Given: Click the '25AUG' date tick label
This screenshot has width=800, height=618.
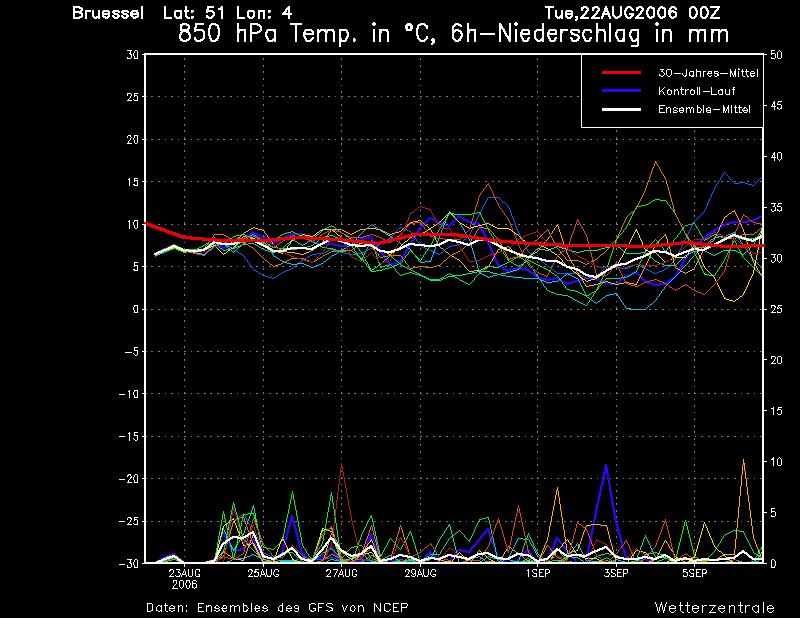Looking at the screenshot, I should (x=263, y=573).
